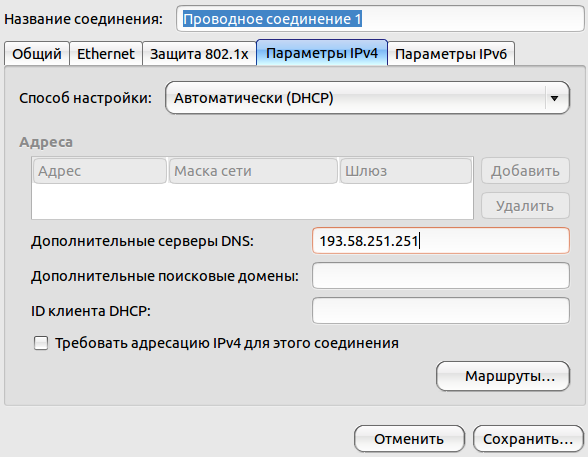
Task: Open the Параметры IPv6 tab
Action: [451, 54]
